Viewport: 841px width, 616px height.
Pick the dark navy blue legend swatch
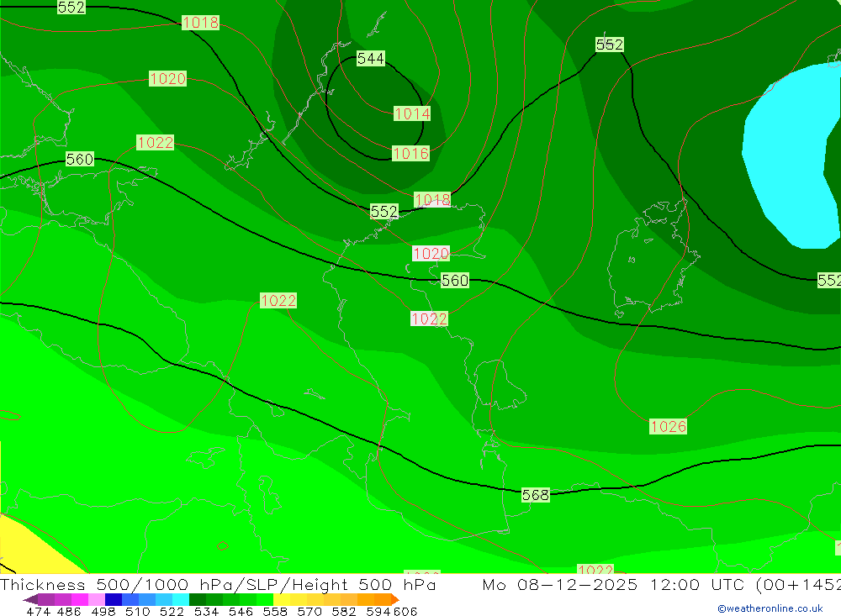(114, 599)
